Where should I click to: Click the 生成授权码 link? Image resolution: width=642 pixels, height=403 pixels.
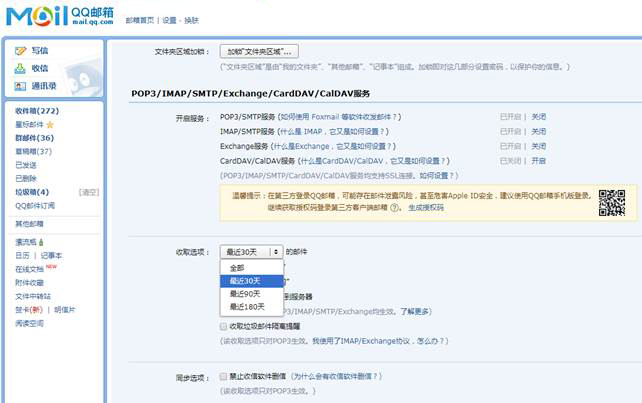(x=427, y=209)
